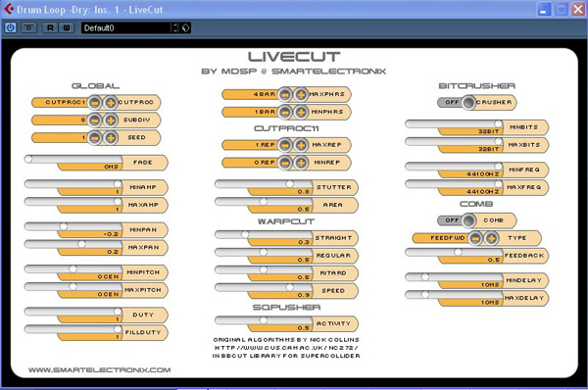Decrease MAXPHRS with the minus button

click(285, 94)
